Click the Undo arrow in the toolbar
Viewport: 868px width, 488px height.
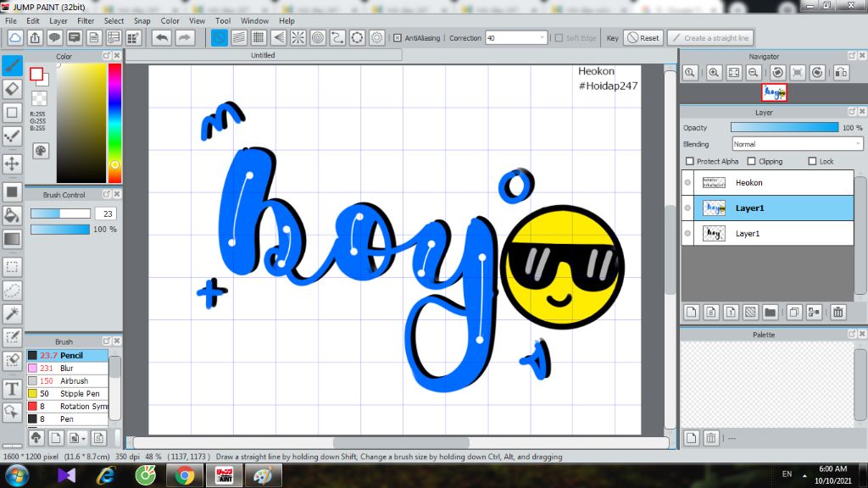tap(162, 37)
